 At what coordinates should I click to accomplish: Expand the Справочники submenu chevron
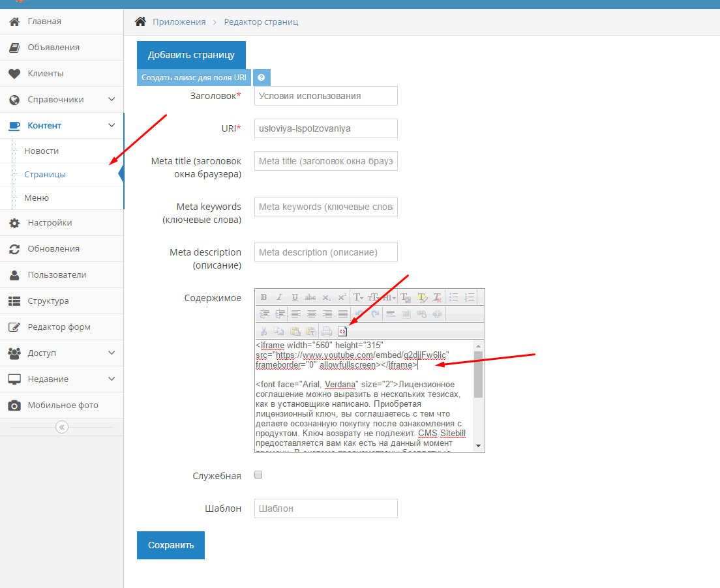[x=112, y=99]
